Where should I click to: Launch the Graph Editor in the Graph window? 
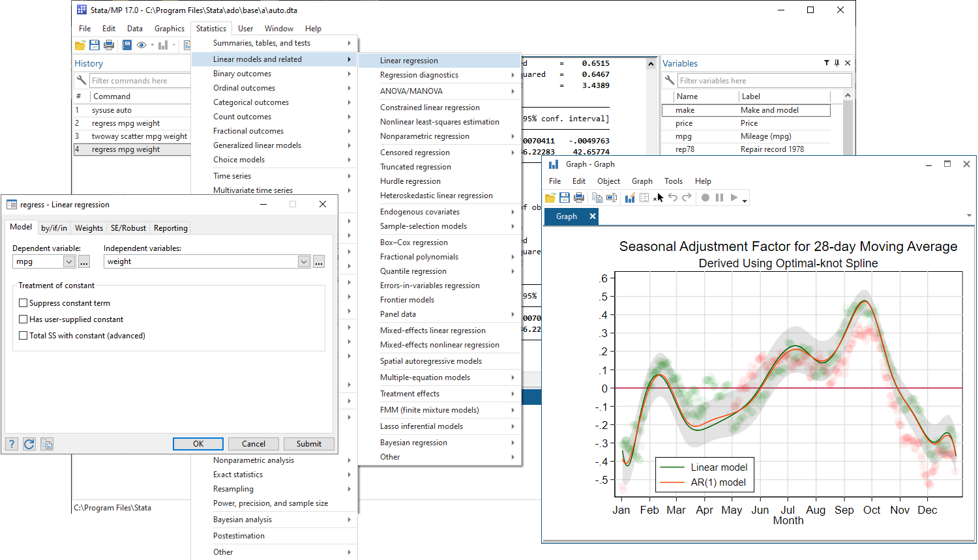630,198
